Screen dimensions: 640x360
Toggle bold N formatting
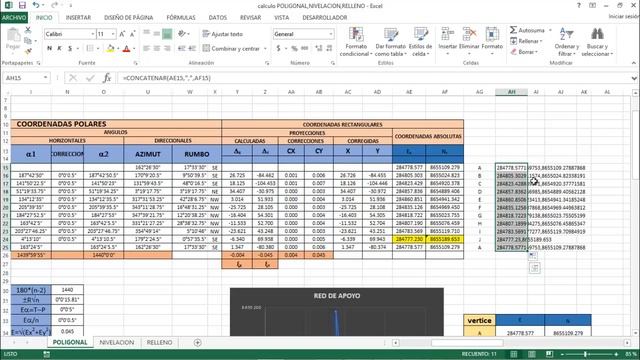49,49
